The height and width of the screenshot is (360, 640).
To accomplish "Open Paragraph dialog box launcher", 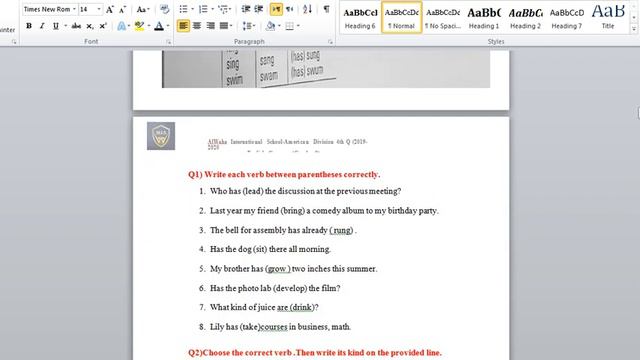I will coord(330,42).
